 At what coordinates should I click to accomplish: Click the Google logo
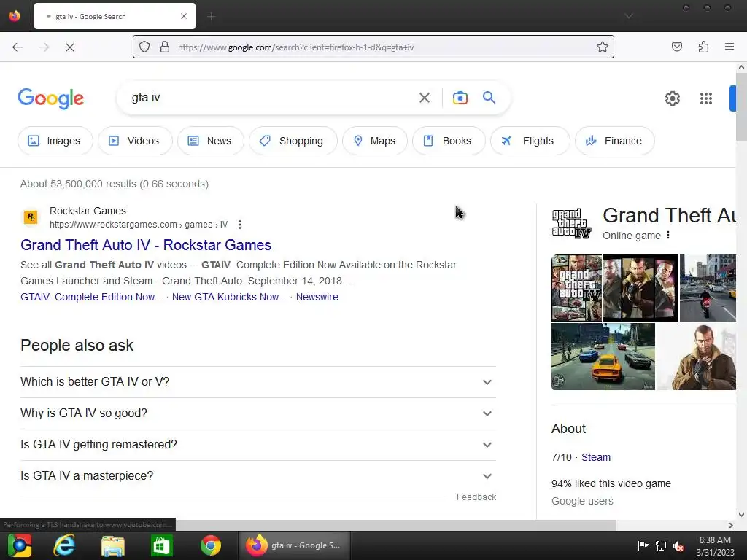coord(50,98)
